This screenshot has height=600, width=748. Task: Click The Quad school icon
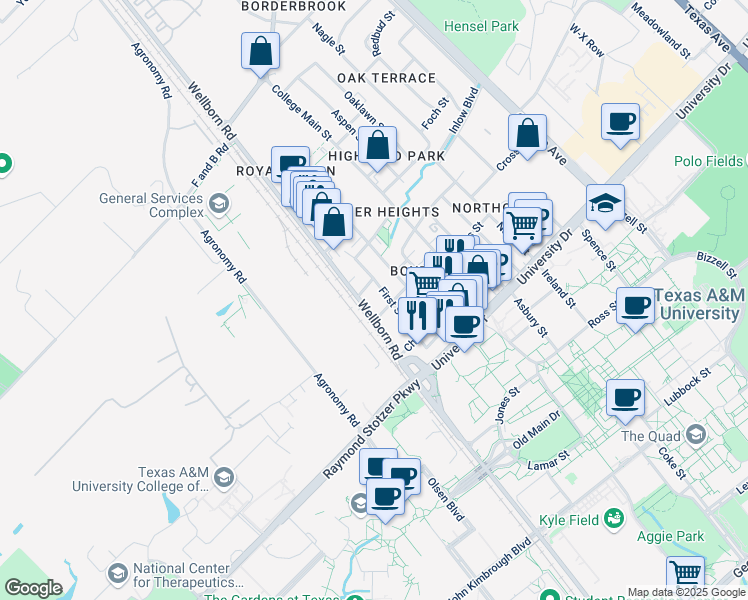click(x=696, y=435)
